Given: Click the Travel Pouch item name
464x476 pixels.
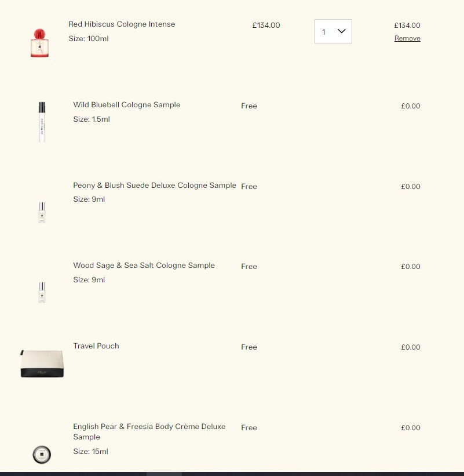Looking at the screenshot, I should (x=96, y=346).
